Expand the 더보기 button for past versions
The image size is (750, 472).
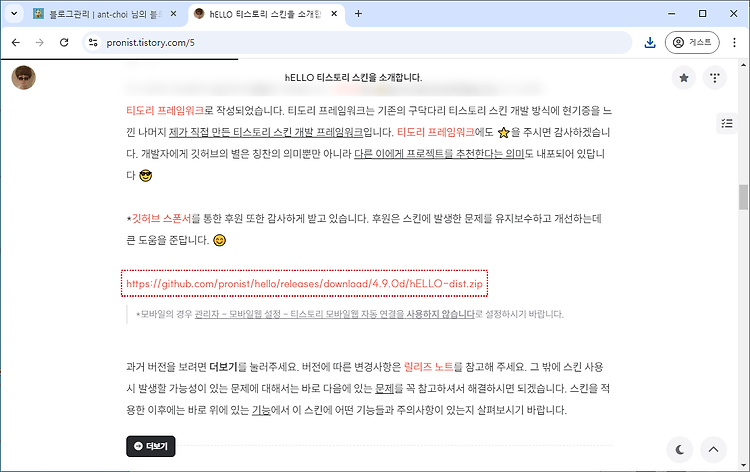click(x=151, y=446)
